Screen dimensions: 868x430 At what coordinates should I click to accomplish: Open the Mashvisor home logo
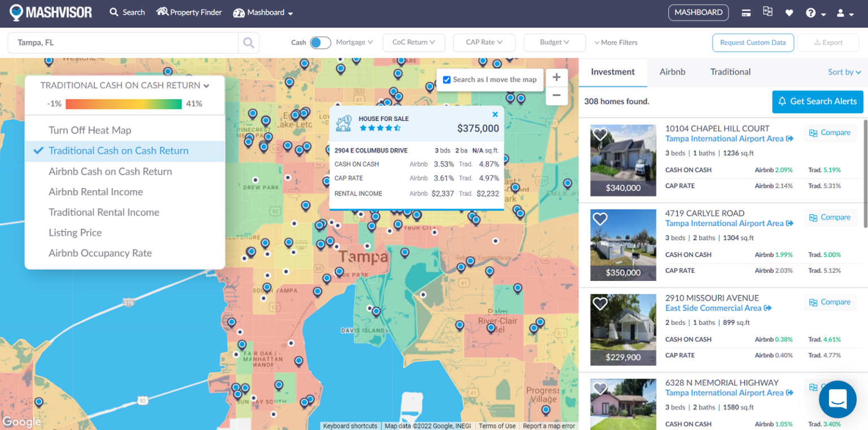pos(51,12)
